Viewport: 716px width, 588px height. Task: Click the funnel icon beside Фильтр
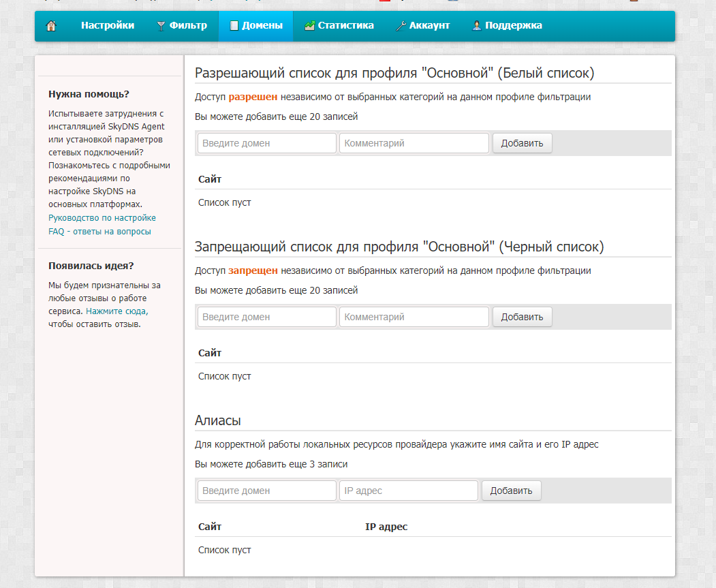pyautogui.click(x=161, y=26)
